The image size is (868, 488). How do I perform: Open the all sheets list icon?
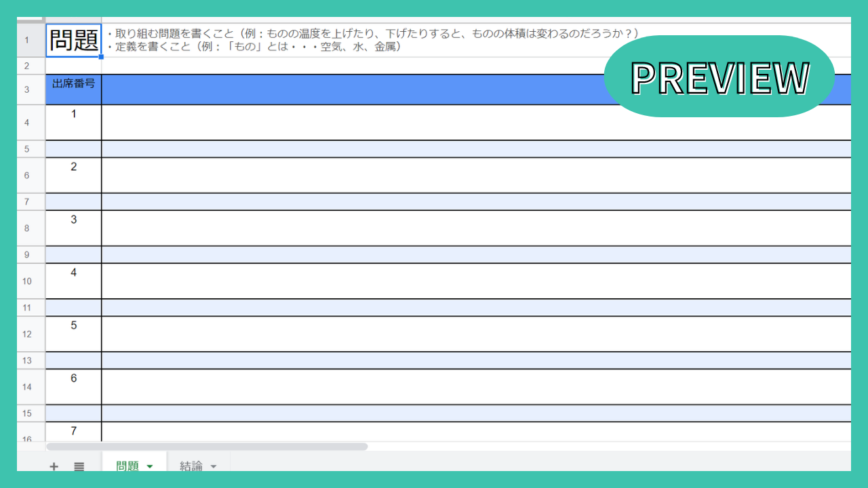click(x=79, y=466)
